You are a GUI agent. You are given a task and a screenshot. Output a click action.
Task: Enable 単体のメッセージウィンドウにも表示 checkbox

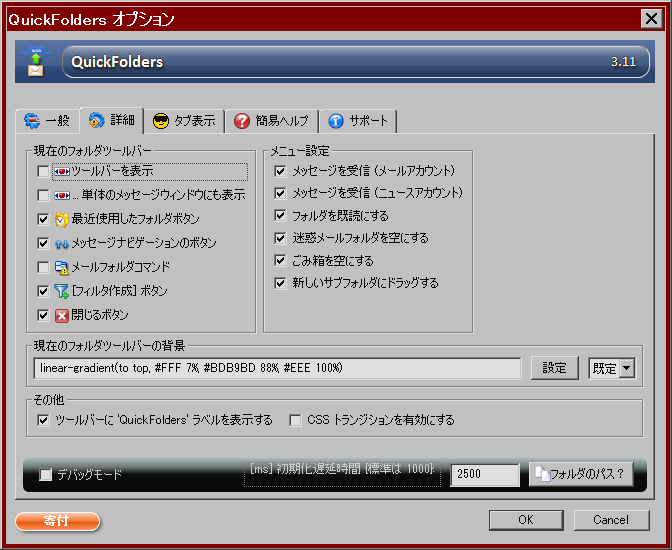pos(43,195)
